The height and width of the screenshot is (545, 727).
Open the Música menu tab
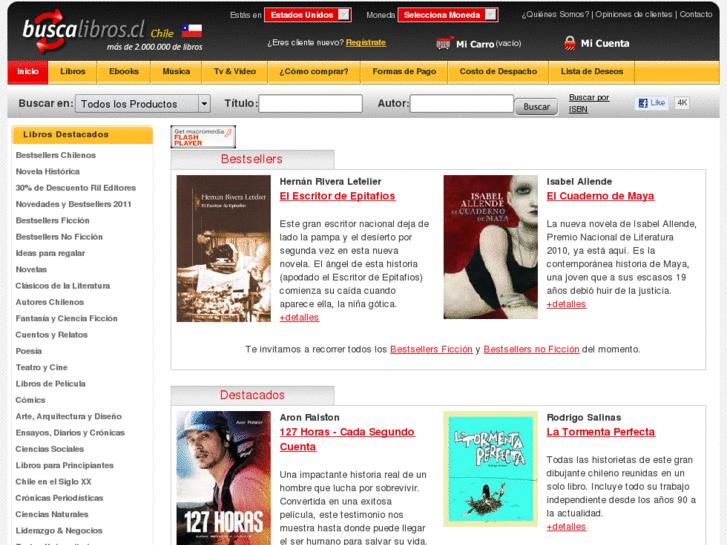coord(176,71)
